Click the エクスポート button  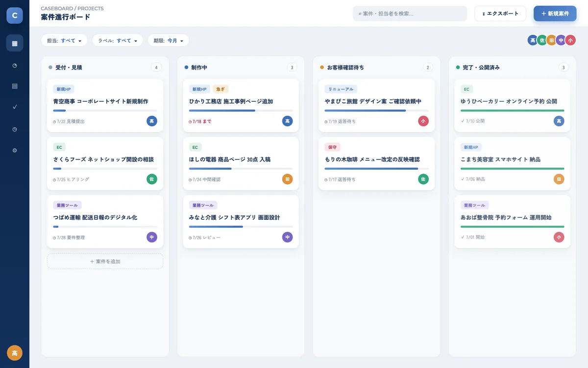tap(500, 14)
